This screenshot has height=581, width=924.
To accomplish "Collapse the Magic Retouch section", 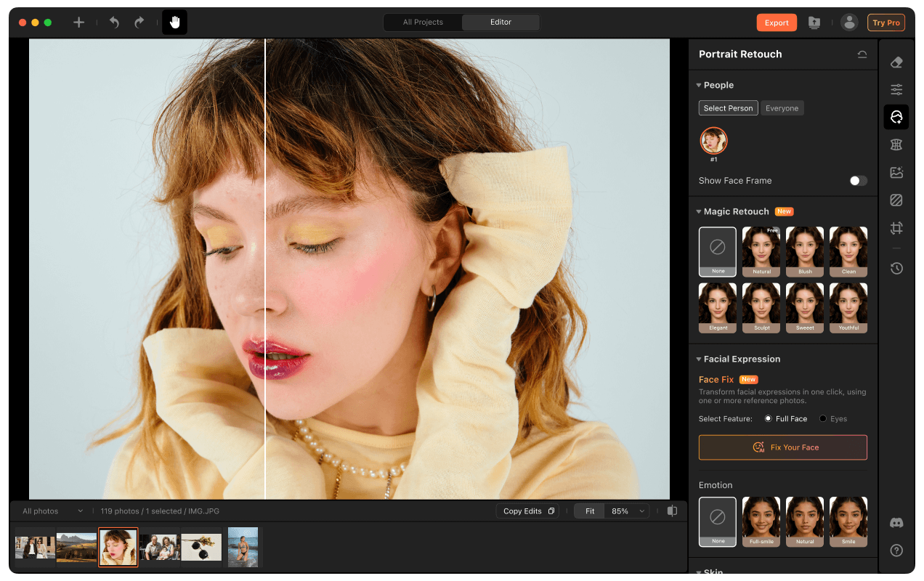I will click(x=699, y=212).
